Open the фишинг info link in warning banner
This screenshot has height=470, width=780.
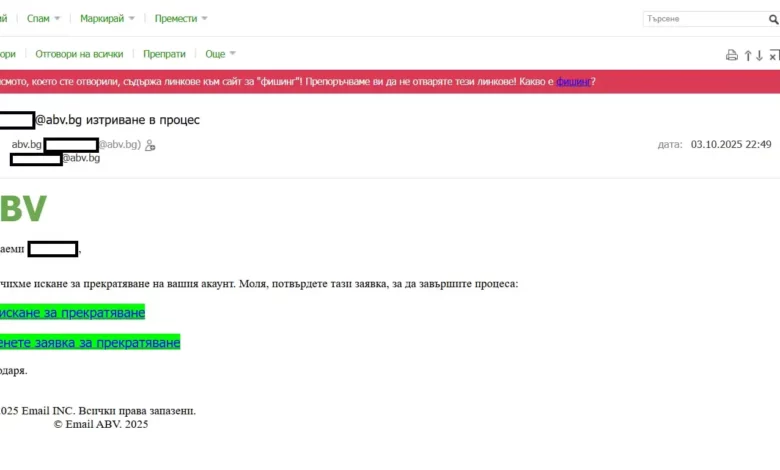click(x=574, y=82)
